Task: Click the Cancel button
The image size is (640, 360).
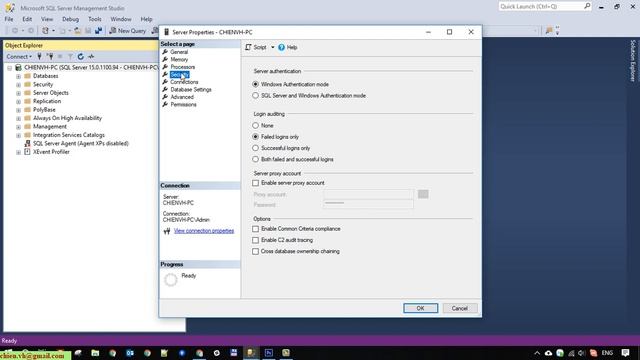Action: (x=460, y=308)
